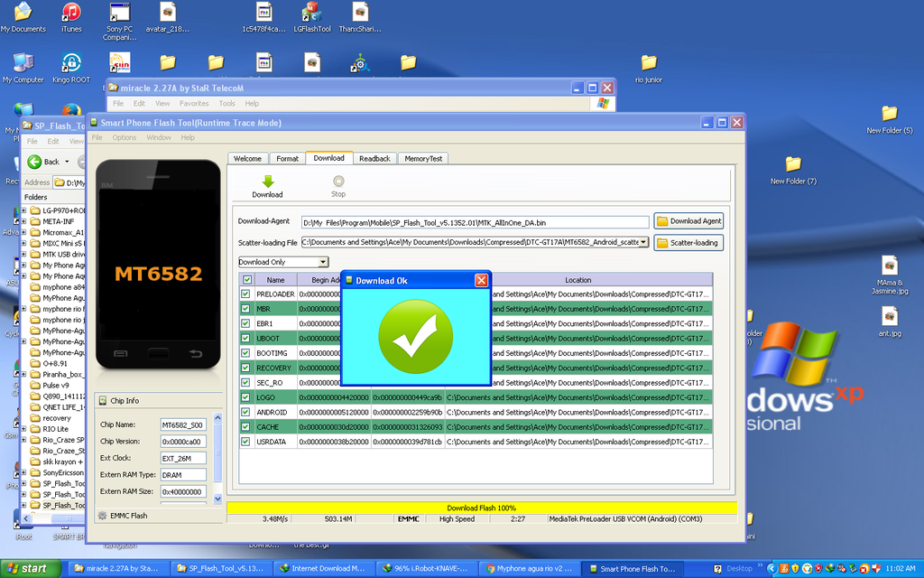Click the Download-Agent path field
Screen dimensions: 924x578
(475, 222)
